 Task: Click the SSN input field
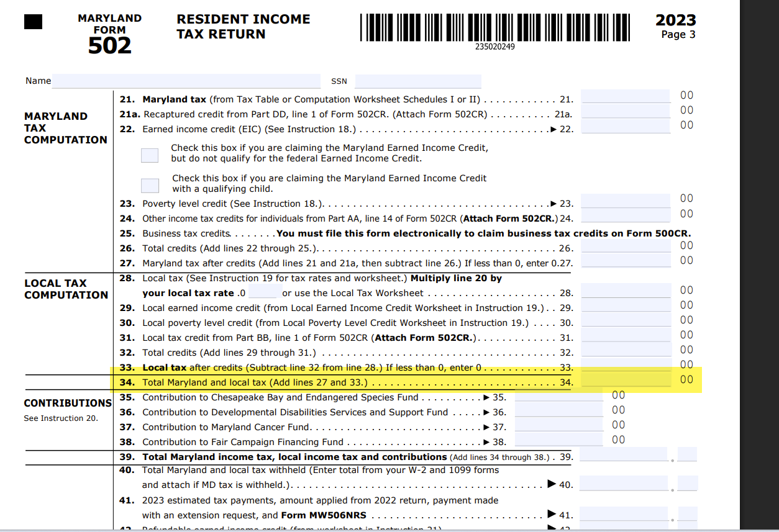point(418,81)
